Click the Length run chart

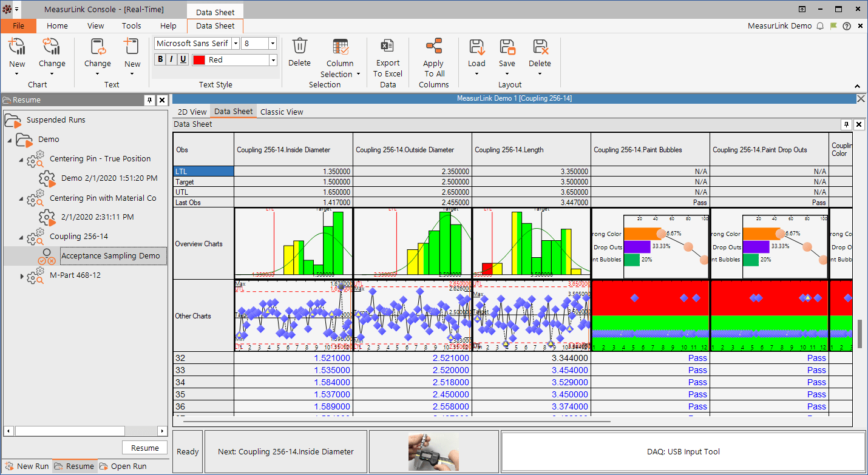tap(532, 315)
